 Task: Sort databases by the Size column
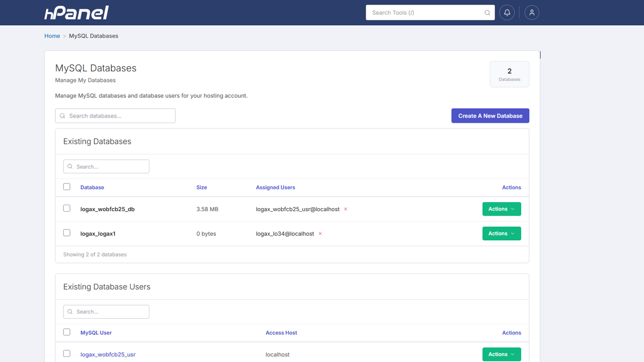202,188
